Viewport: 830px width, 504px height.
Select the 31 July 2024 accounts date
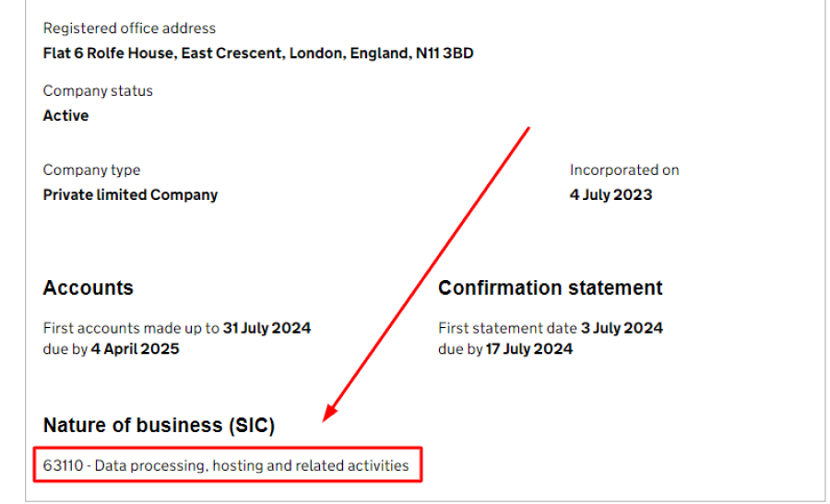[267, 328]
